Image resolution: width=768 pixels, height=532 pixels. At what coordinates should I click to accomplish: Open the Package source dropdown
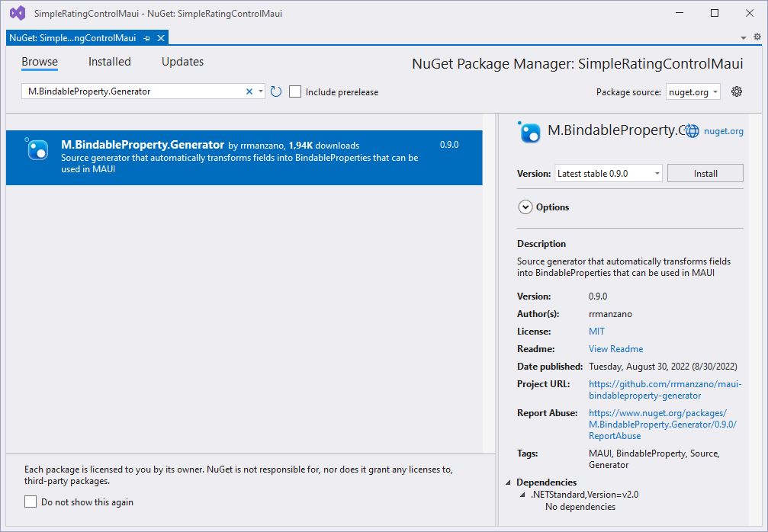(692, 91)
